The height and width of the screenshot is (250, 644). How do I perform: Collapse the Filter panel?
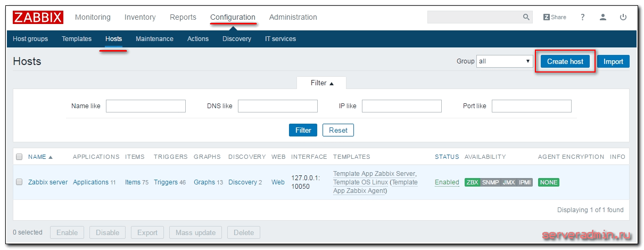coord(322,83)
